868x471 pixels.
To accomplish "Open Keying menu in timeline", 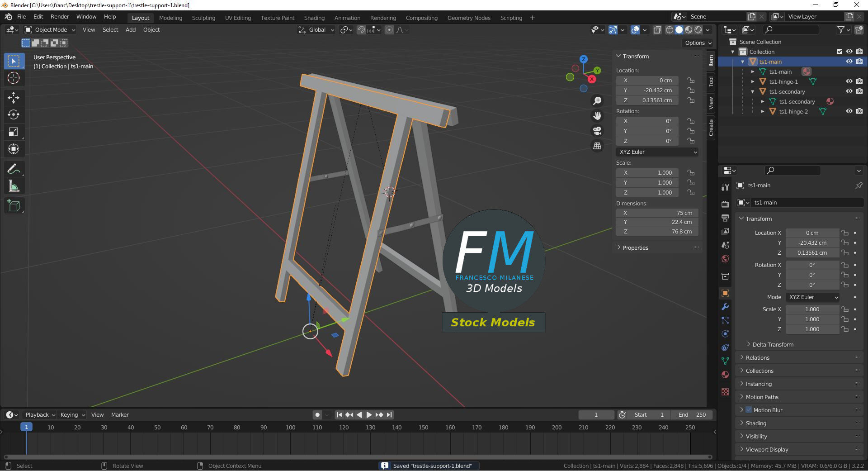I will click(72, 415).
